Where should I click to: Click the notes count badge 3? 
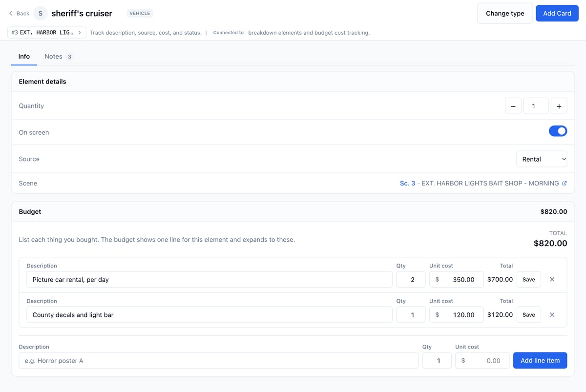click(70, 57)
